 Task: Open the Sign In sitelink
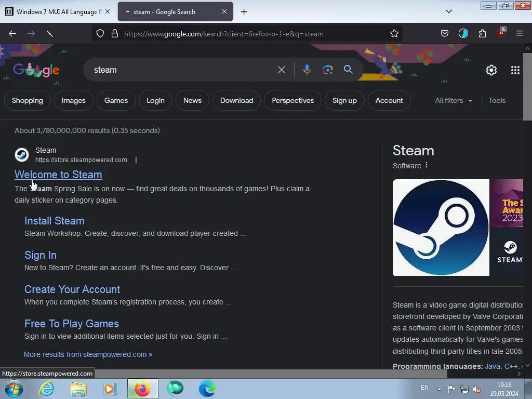tap(41, 255)
